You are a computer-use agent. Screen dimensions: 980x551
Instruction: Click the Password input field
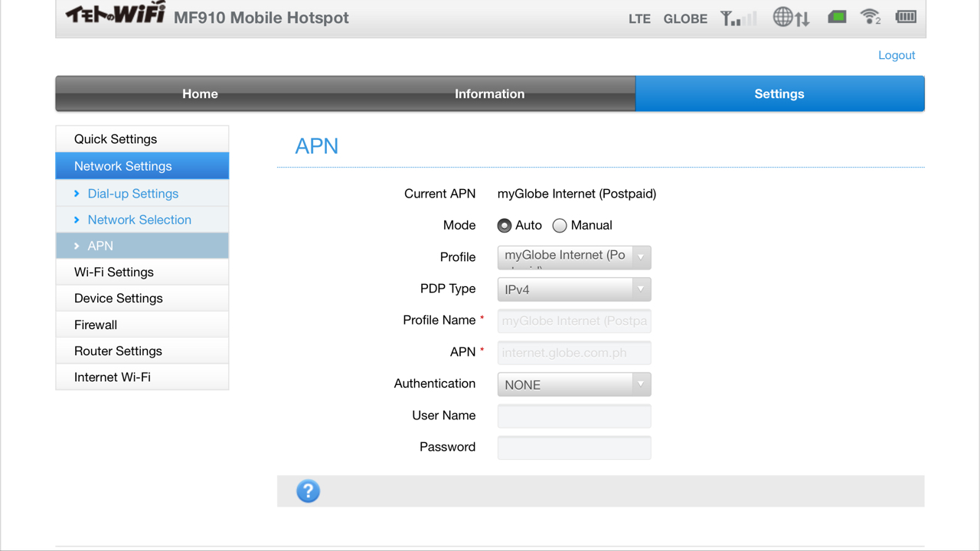click(574, 448)
